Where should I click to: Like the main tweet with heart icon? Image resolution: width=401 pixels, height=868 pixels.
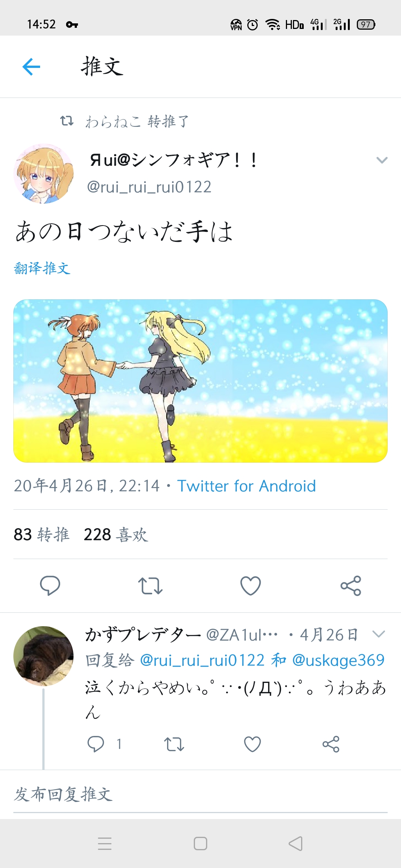coord(251,586)
